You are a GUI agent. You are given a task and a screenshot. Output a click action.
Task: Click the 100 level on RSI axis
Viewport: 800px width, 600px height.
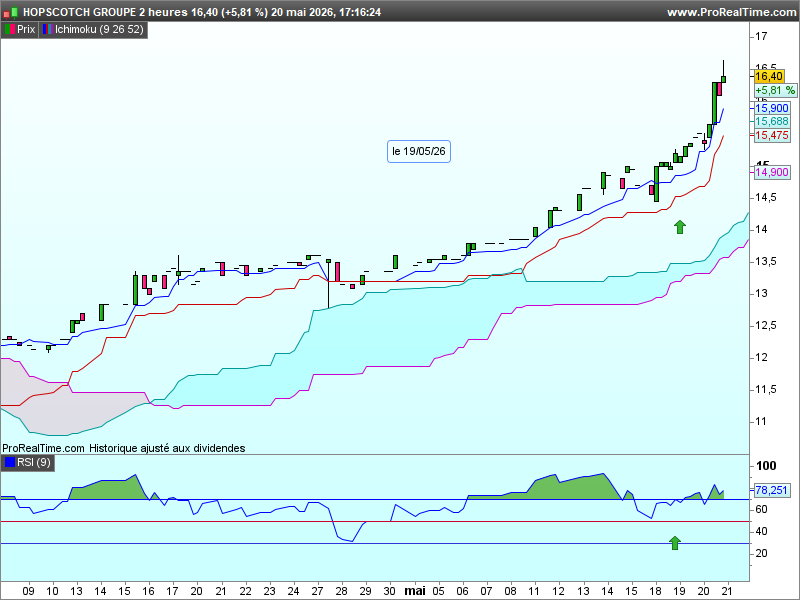point(766,466)
